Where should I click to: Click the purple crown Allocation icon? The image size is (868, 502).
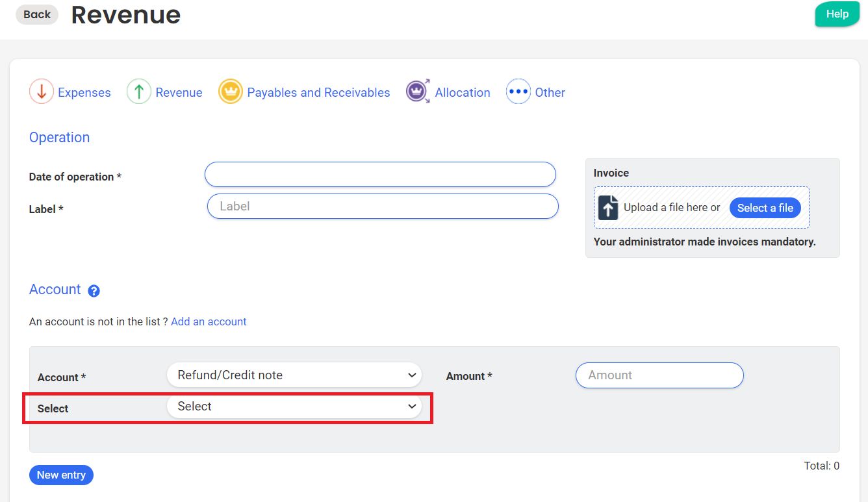click(x=418, y=92)
